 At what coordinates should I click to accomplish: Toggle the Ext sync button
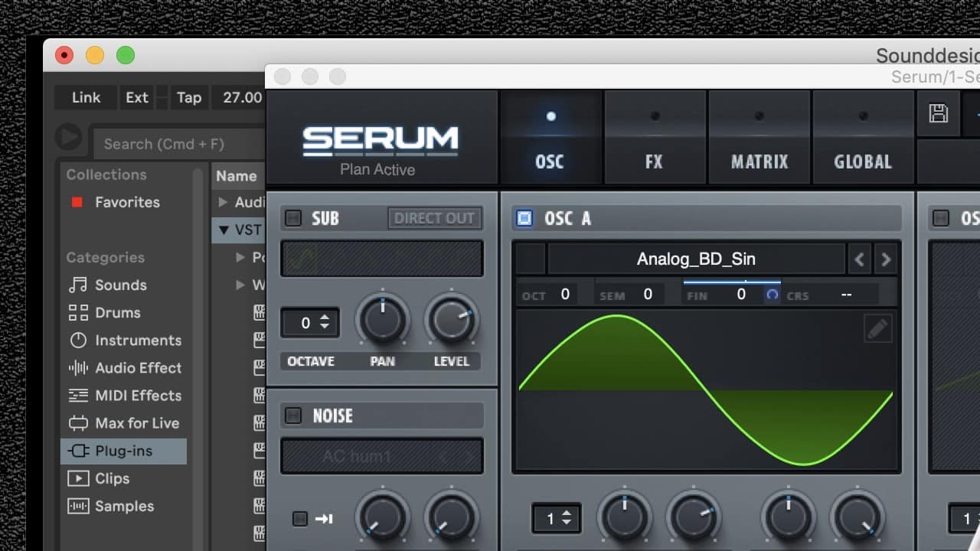pyautogui.click(x=137, y=97)
